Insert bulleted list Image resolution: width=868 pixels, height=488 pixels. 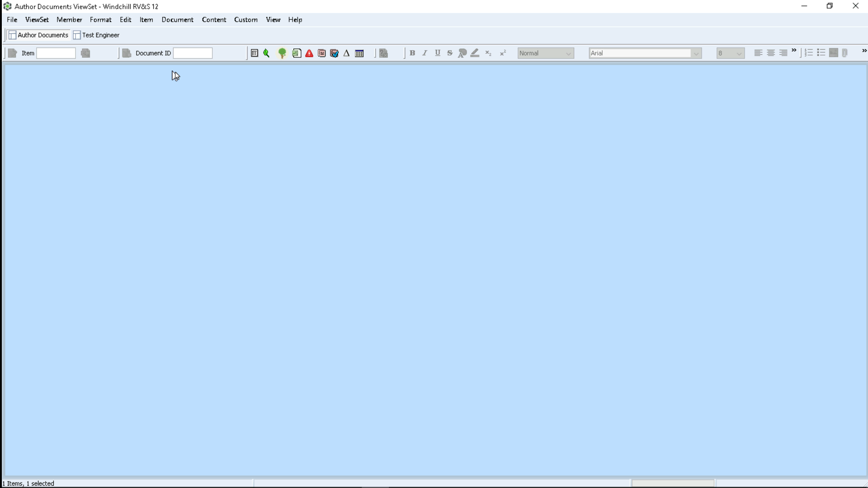point(821,53)
